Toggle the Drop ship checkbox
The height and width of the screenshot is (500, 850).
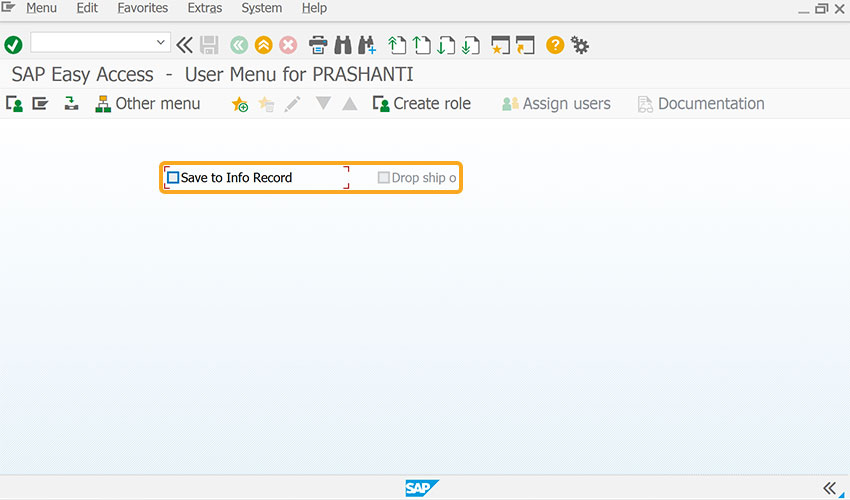[x=383, y=177]
